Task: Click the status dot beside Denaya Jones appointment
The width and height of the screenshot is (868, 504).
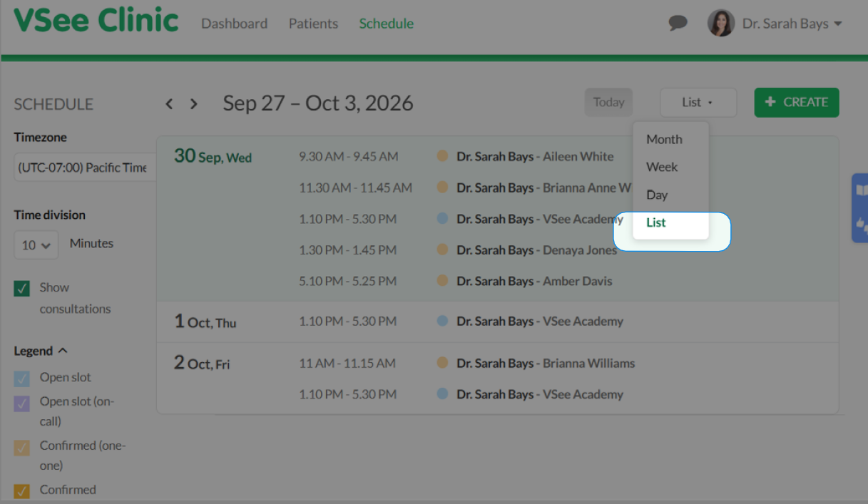Action: click(442, 250)
